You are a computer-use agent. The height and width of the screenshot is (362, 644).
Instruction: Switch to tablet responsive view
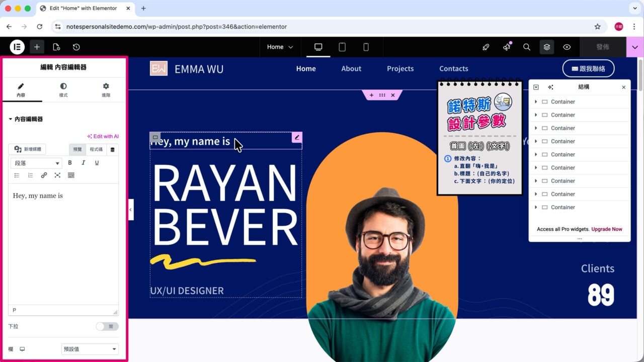point(342,47)
